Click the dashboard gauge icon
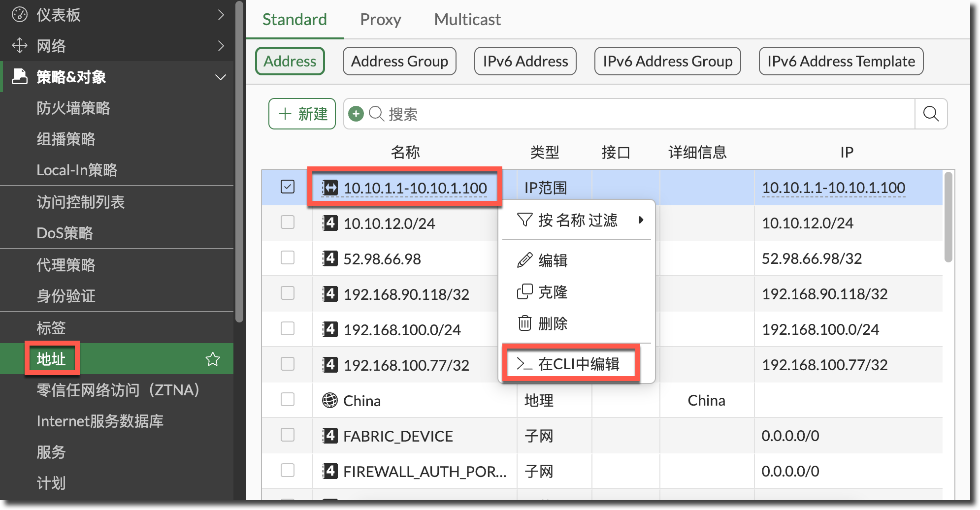This screenshot has width=980, height=510. (x=20, y=15)
